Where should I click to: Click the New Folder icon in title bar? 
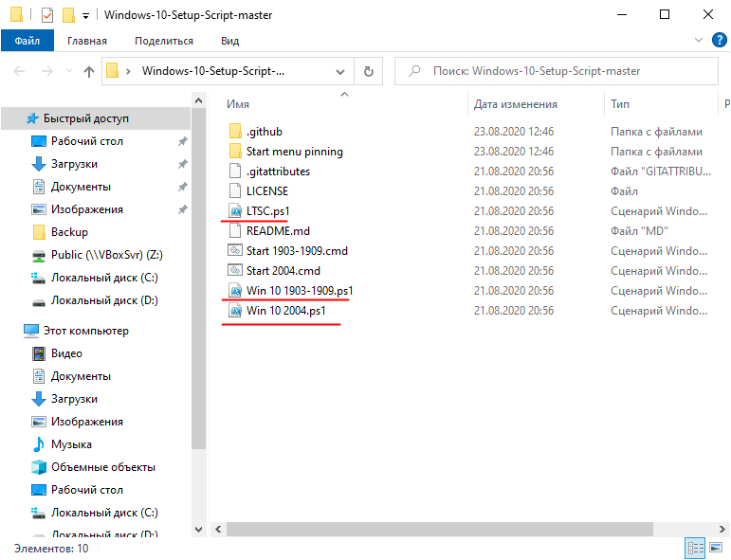pyautogui.click(x=68, y=15)
